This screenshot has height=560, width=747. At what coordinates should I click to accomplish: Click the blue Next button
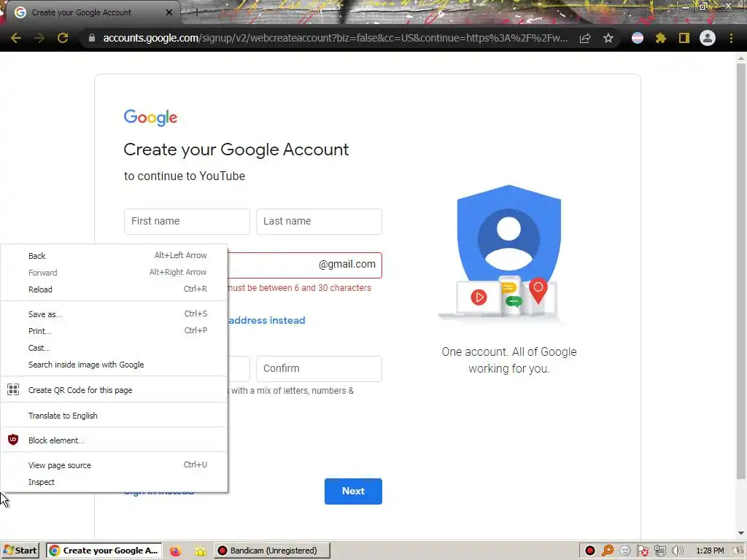(353, 491)
